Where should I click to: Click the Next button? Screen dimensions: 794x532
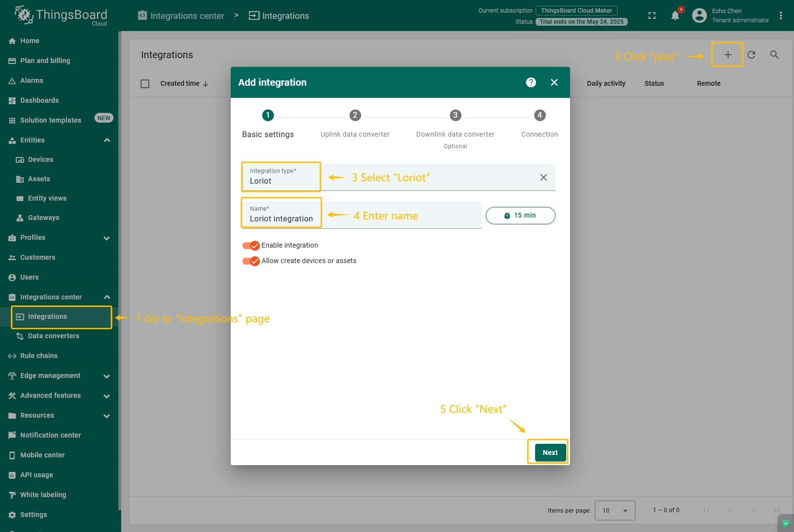point(550,453)
